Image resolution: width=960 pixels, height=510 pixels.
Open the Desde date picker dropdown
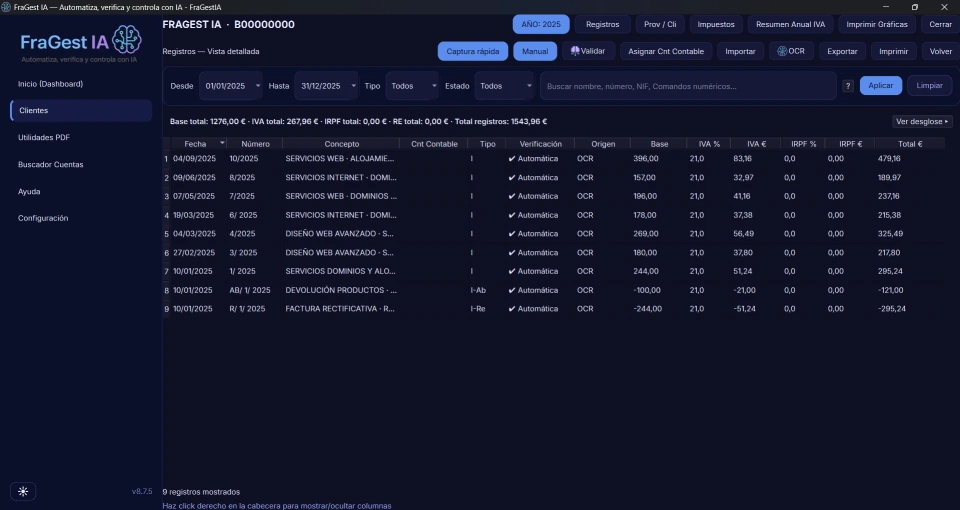[x=258, y=86]
